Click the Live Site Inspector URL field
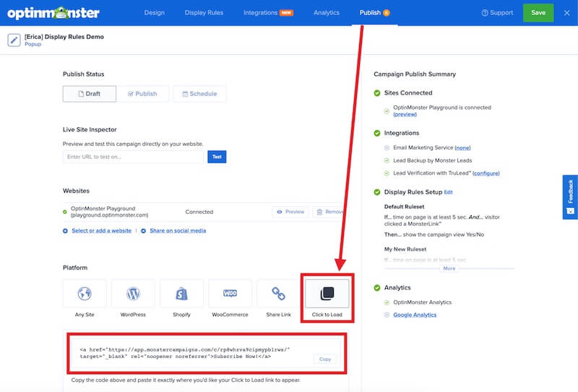The image size is (578, 392). pyautogui.click(x=133, y=157)
